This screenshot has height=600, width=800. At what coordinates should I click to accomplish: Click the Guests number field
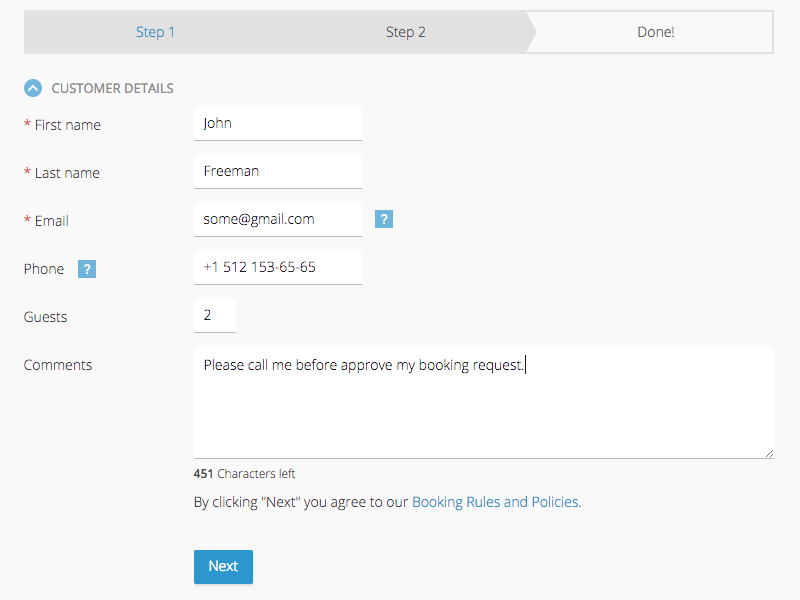(215, 316)
